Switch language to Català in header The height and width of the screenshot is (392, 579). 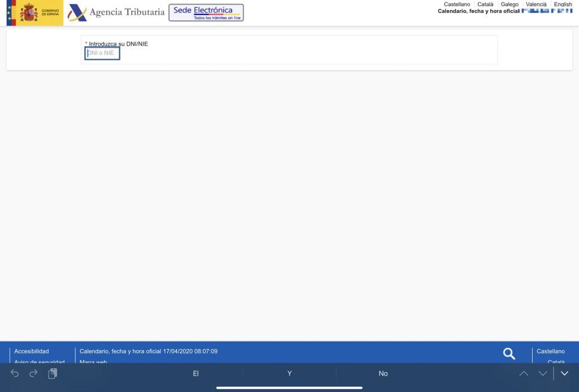tap(485, 5)
